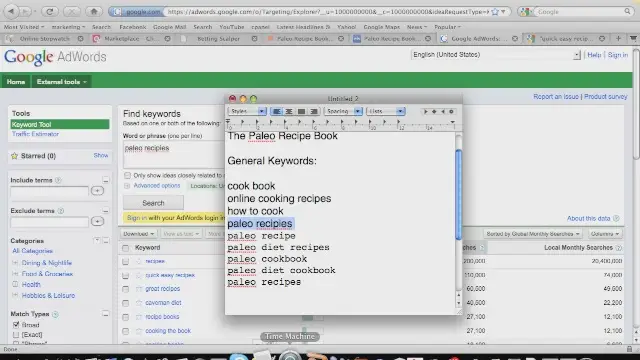This screenshot has height=360, width=640.
Task: Star the 'caveman diet' keyword row
Action: click(139, 303)
